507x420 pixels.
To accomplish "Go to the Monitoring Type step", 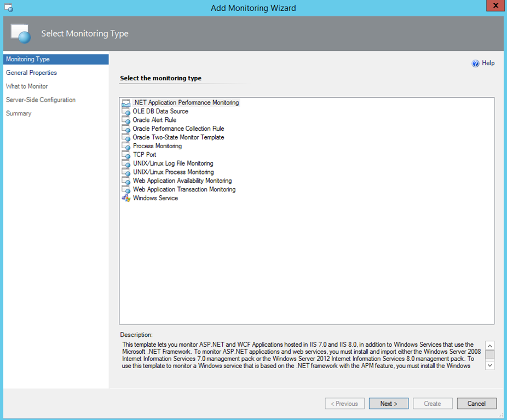I will (x=28, y=59).
